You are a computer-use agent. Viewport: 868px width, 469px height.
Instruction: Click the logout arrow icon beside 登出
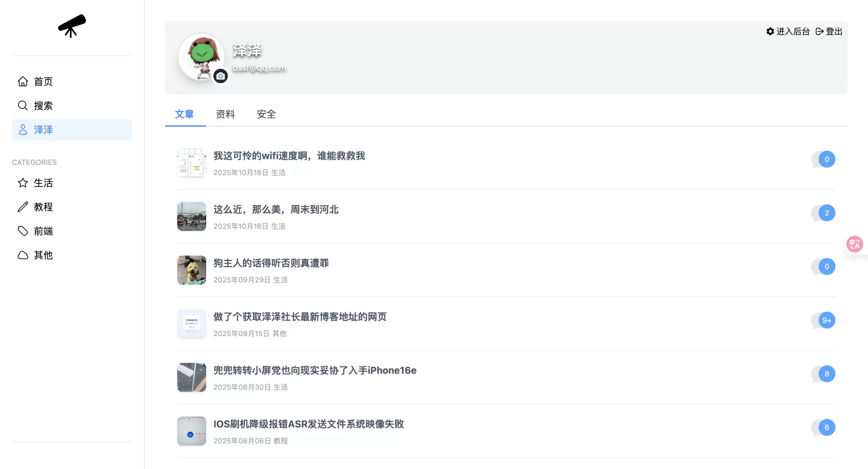(x=819, y=31)
